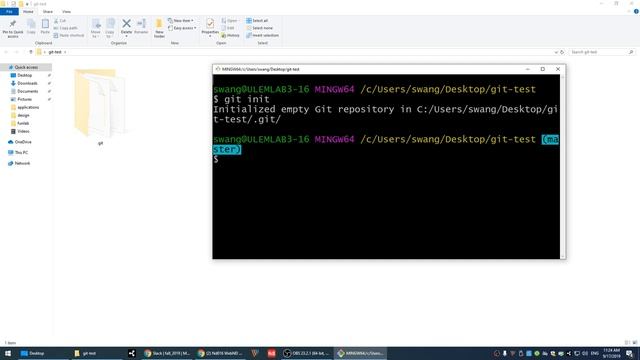Image resolution: width=640 pixels, height=360 pixels.
Task: Select Pictures in navigation pane
Action: [x=24, y=99]
